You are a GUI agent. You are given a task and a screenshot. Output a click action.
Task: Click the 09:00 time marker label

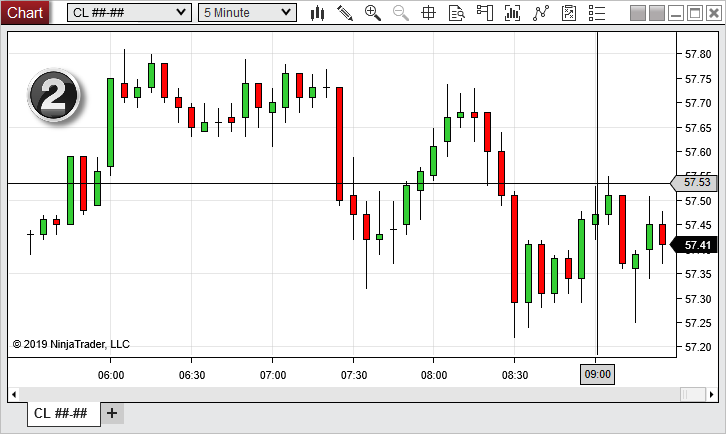[x=597, y=374]
